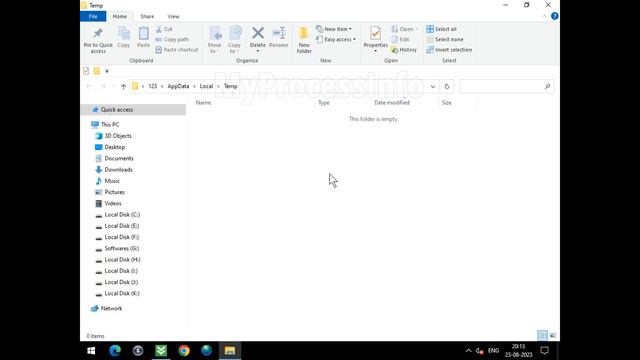Open the Easy access dropdown

(x=336, y=40)
